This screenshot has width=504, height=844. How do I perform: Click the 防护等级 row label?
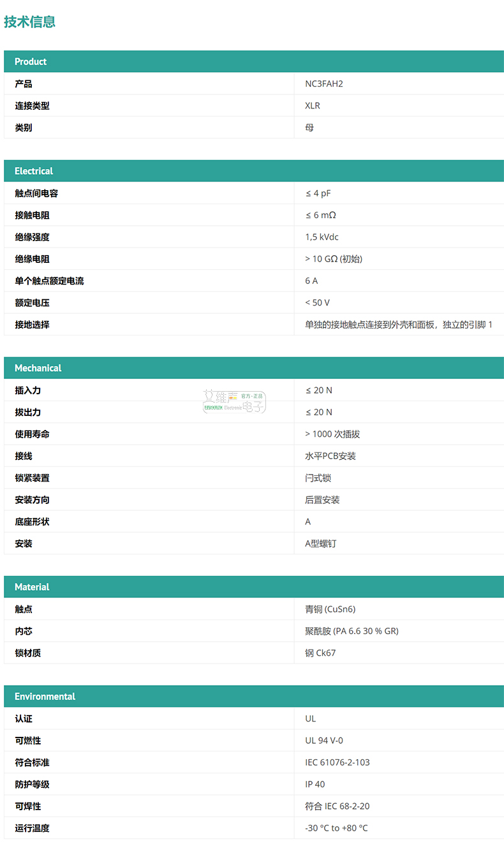32,785
